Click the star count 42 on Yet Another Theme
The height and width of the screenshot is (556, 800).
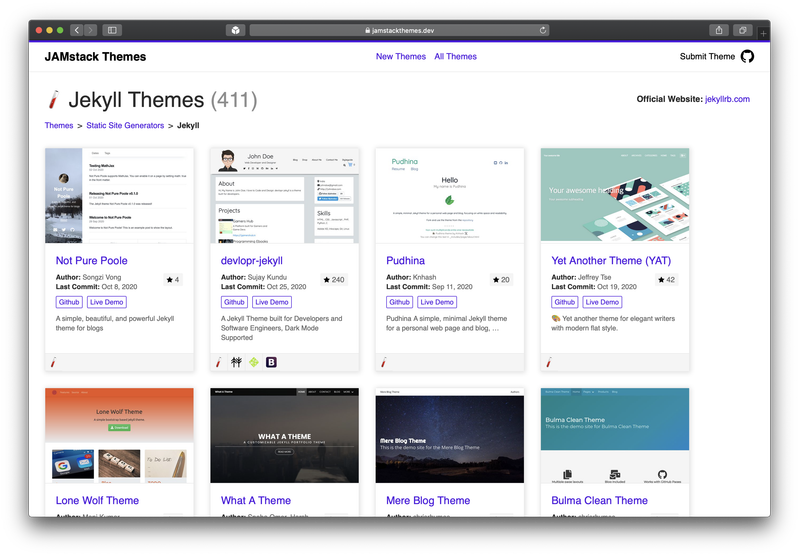point(666,280)
